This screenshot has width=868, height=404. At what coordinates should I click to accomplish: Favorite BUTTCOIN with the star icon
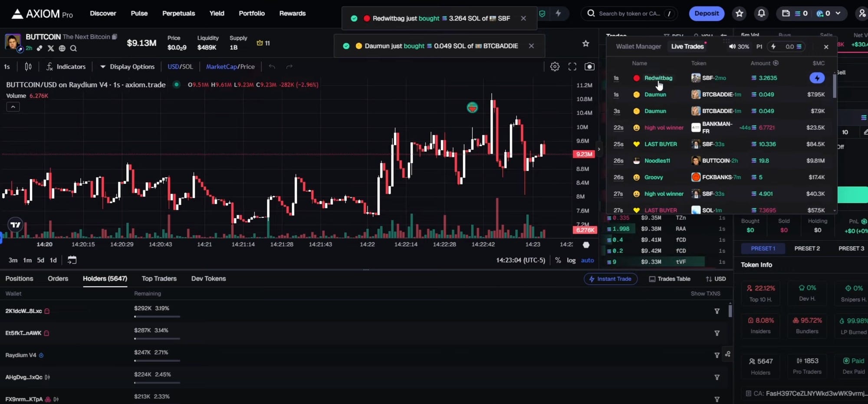[x=585, y=43]
